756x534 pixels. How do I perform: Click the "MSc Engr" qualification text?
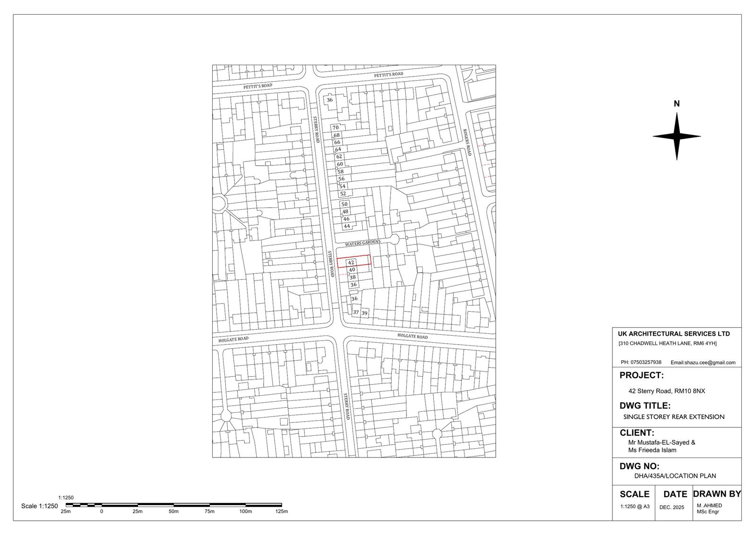(x=707, y=512)
